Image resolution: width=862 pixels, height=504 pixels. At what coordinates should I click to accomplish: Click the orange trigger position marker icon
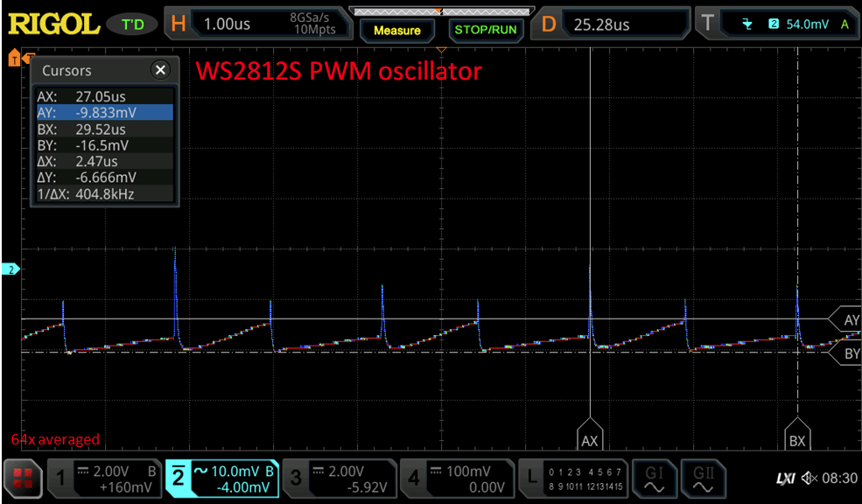coord(14,59)
